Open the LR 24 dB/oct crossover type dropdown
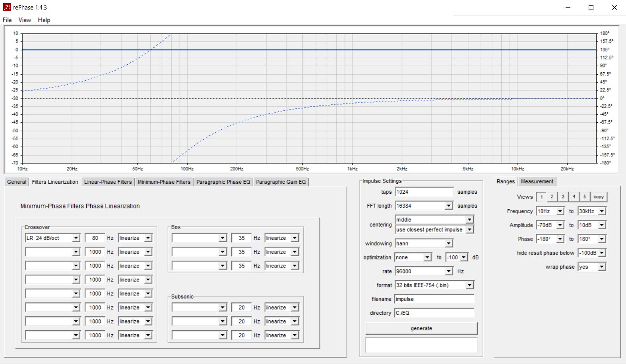Viewport: 626px width, 364px height. [52, 238]
